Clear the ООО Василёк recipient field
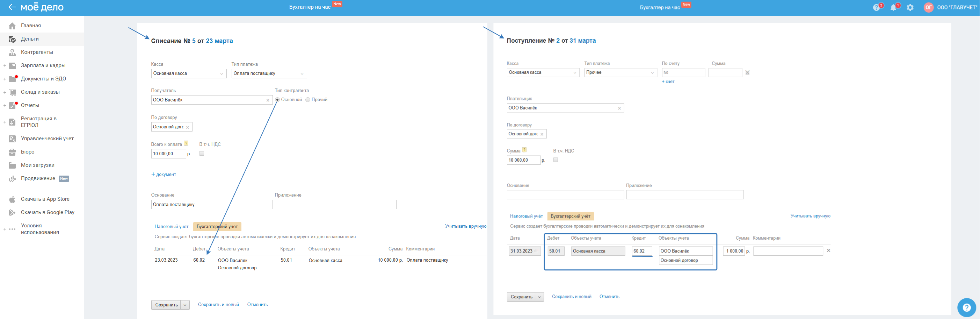Image resolution: width=980 pixels, height=319 pixels. click(268, 100)
